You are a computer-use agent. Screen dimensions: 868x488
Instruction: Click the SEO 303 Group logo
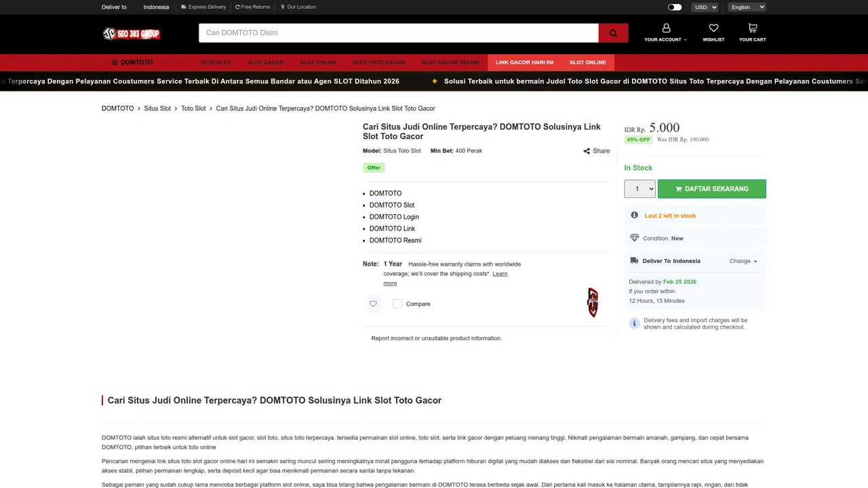(x=132, y=33)
